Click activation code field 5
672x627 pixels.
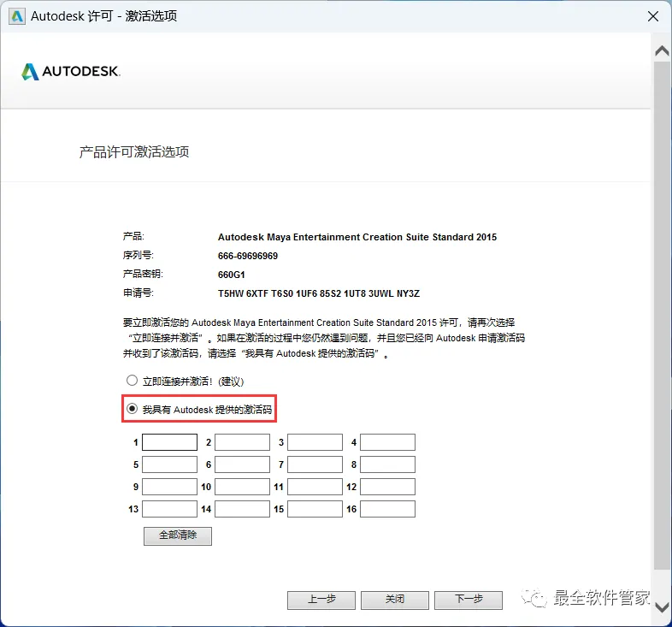170,464
